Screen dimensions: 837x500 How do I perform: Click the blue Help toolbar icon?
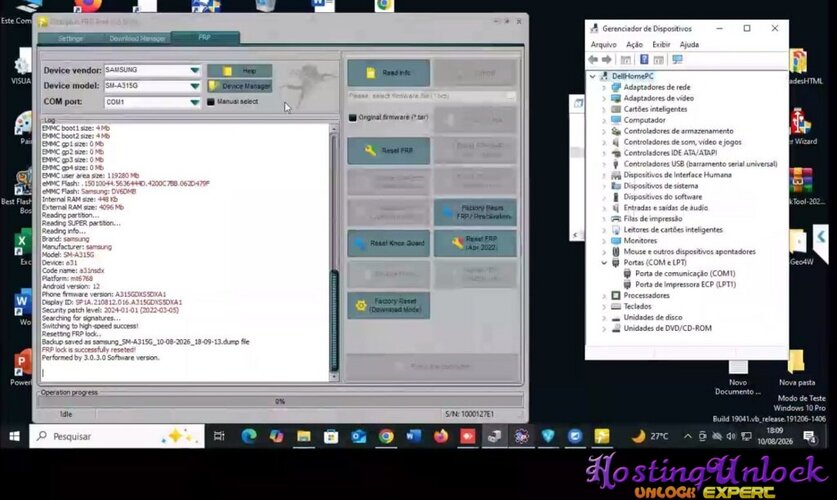[644, 60]
